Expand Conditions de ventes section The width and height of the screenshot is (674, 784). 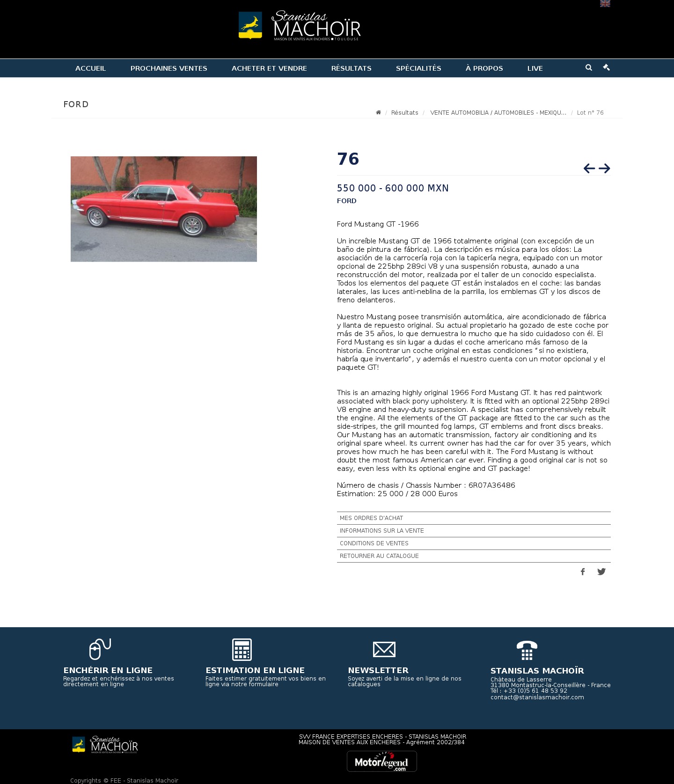click(474, 543)
